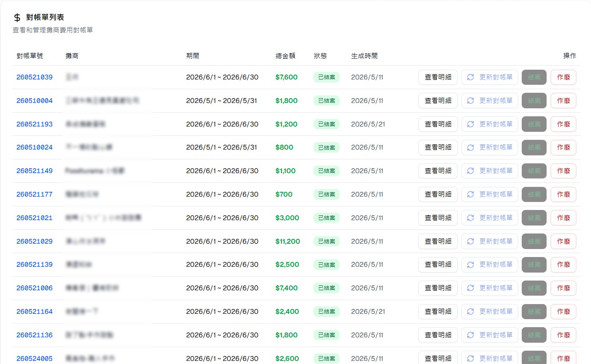Click period 2026/5/1 ~ 2026/5/31 for 260510004
This screenshot has width=591, height=364.
222,101
